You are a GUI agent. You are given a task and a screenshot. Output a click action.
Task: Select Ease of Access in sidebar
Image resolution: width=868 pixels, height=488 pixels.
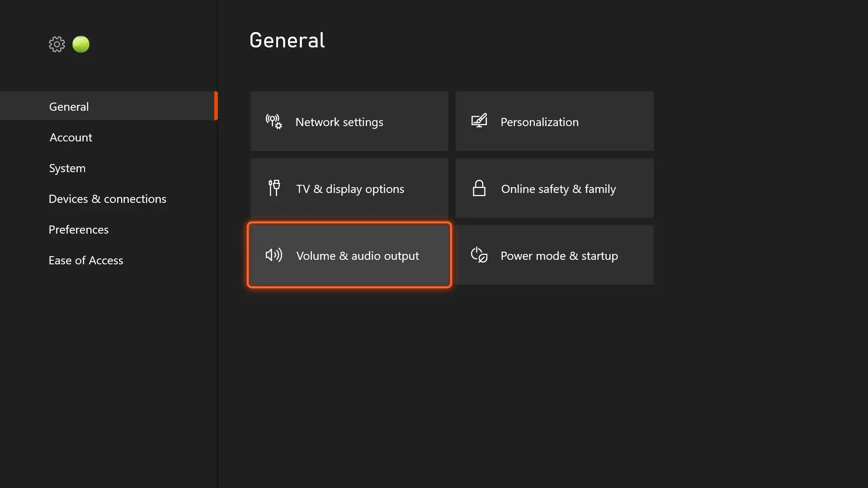[x=86, y=260]
